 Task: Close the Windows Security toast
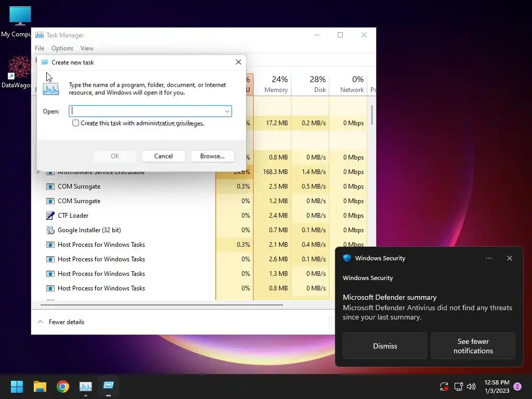click(510, 258)
